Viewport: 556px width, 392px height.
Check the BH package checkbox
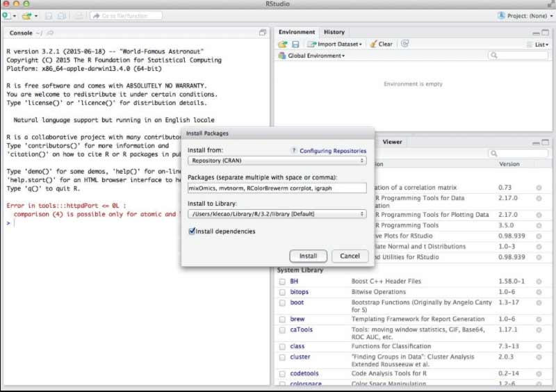282,281
